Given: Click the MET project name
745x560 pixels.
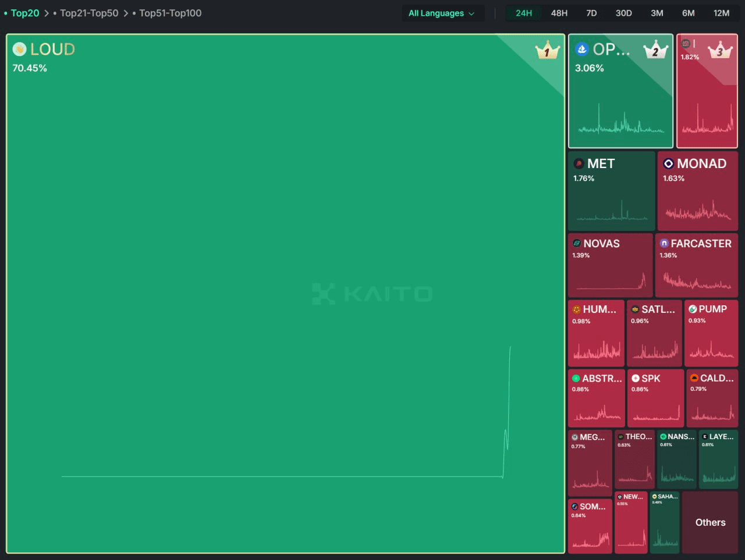Looking at the screenshot, I should point(601,163).
